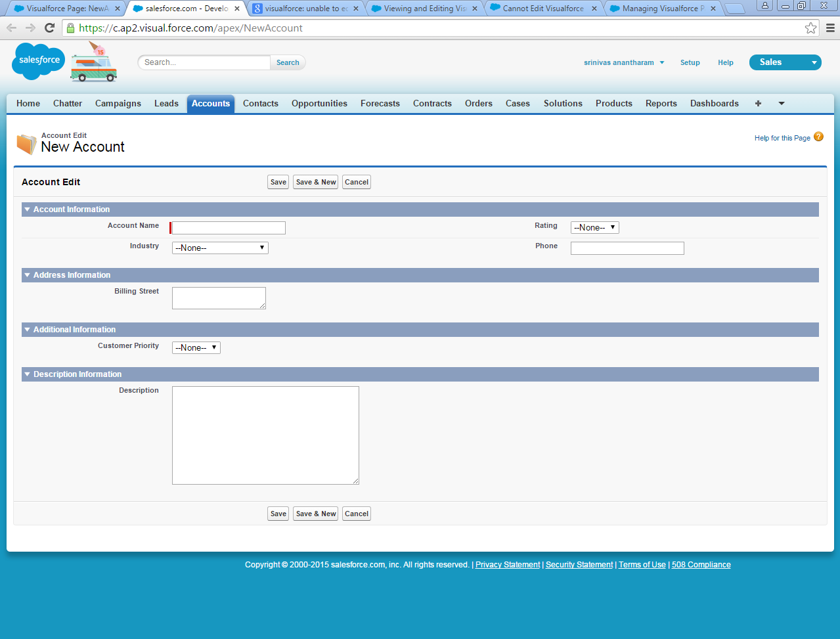The image size is (840, 639).
Task: Open the Terms of Use link
Action: point(642,565)
